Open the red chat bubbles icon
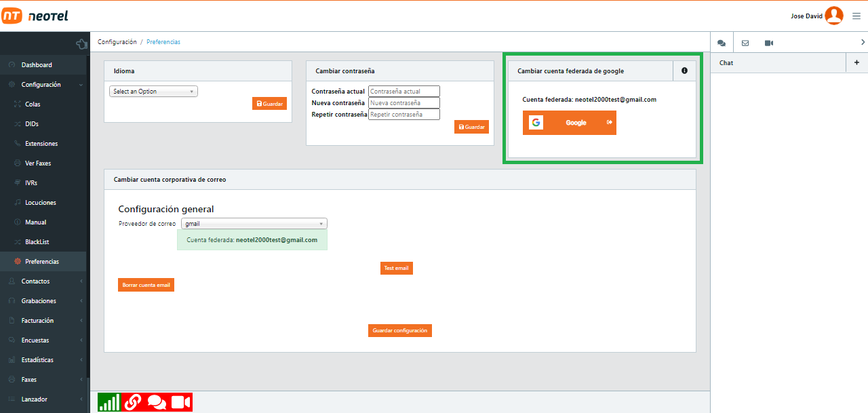The image size is (868, 413). click(x=157, y=402)
